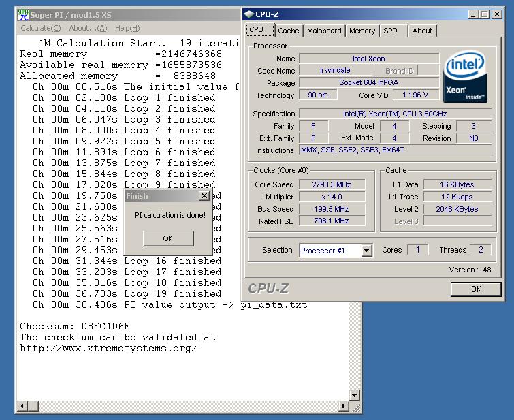Click Super PI horizontal scrollbar right arrow
The image size is (514, 420).
tap(343, 406)
